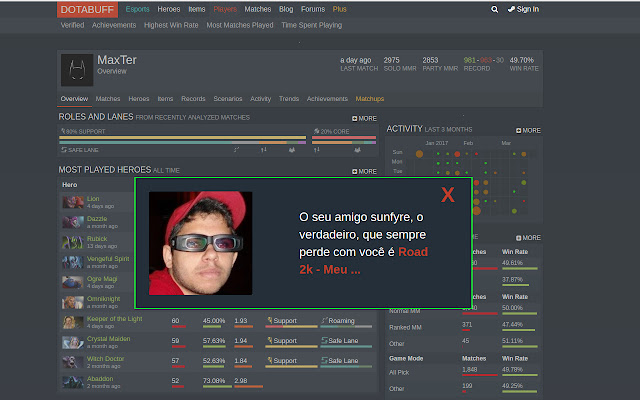Open the Forums navigation link
Image resolution: width=640 pixels, height=400 pixels.
[313, 9]
